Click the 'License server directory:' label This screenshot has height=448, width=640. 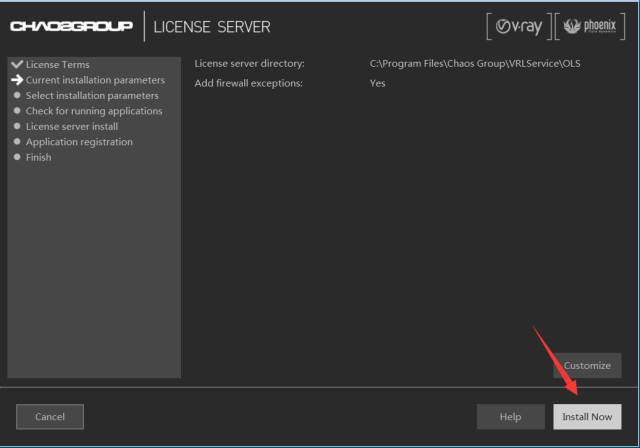tap(249, 64)
